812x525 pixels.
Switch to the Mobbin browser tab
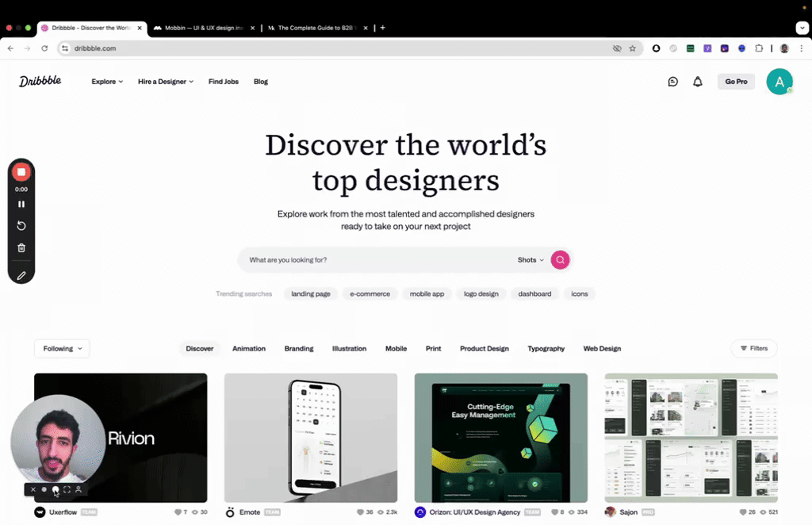pos(204,28)
